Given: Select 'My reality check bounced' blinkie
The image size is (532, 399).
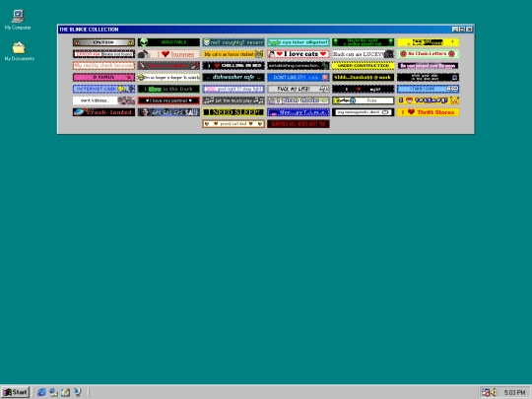Looking at the screenshot, I should pos(103,65).
